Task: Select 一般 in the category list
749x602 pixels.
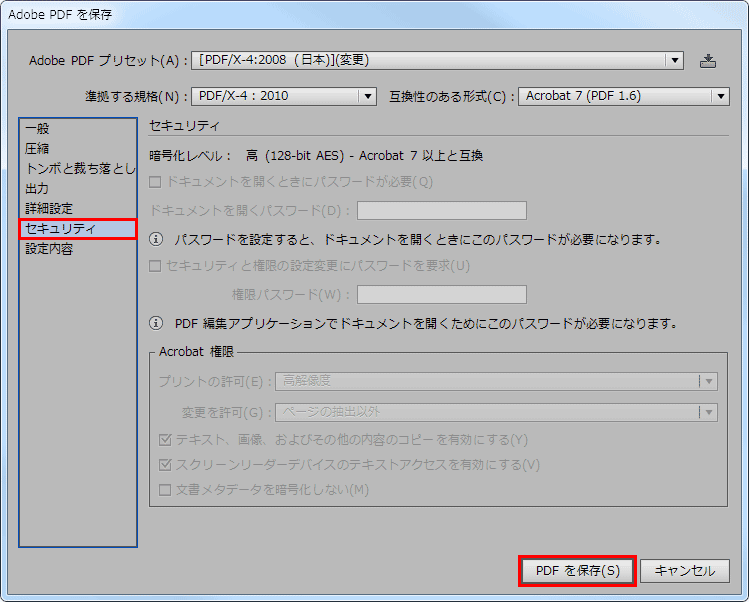Action: [78, 129]
